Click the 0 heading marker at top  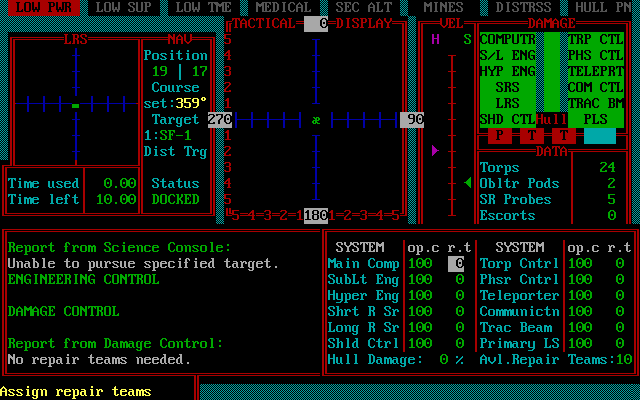coord(316,24)
